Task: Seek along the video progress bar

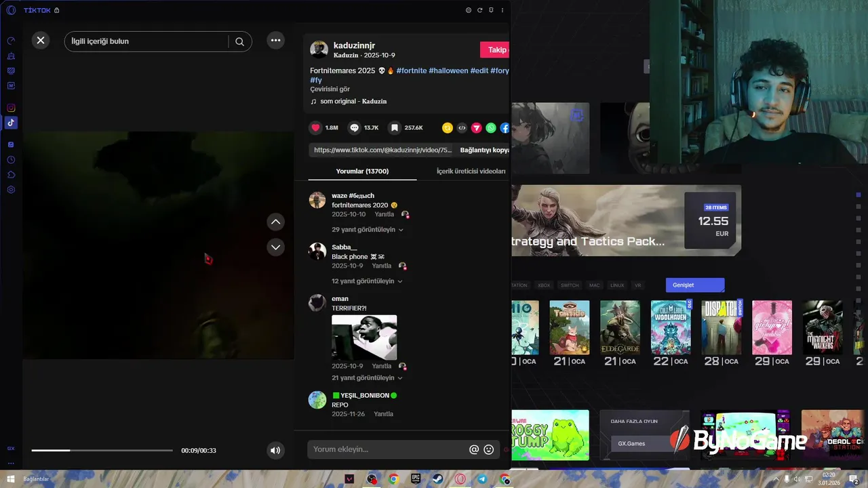Action: (102, 450)
